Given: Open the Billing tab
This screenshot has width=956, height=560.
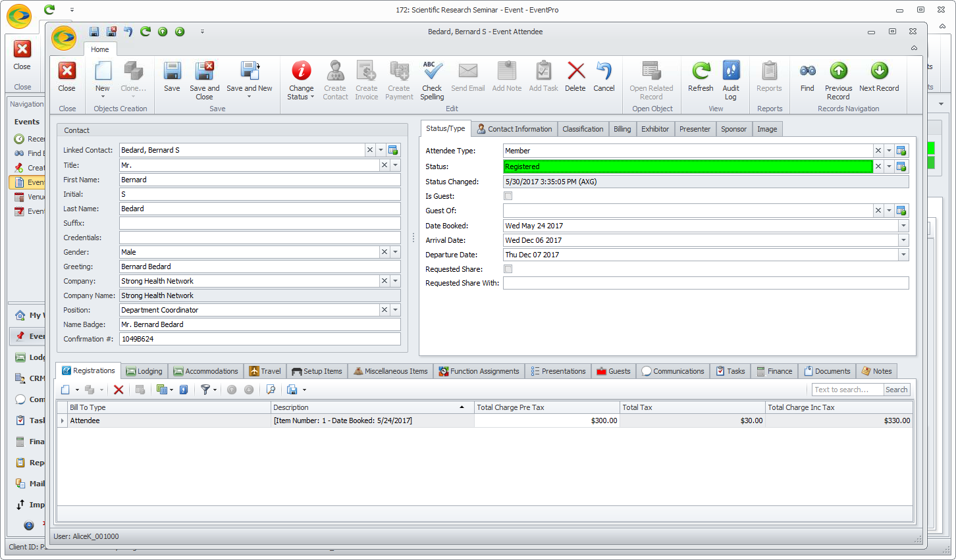Looking at the screenshot, I should tap(622, 129).
